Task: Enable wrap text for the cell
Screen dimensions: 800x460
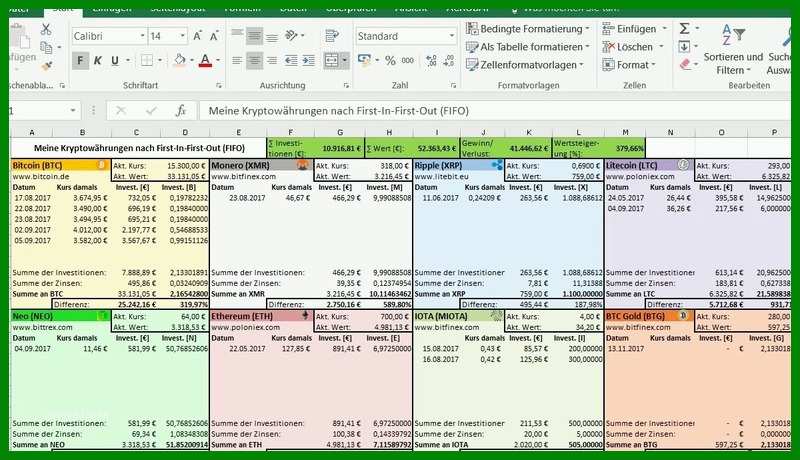Action: (x=332, y=35)
